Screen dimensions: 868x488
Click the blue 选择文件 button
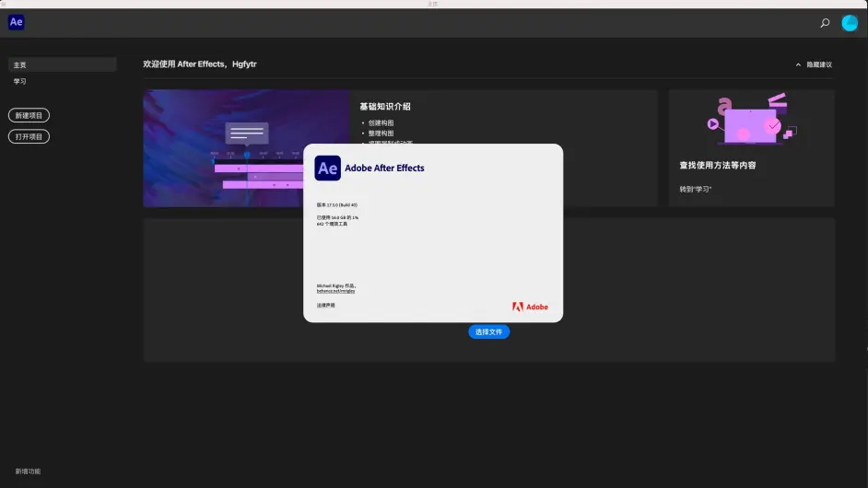click(x=488, y=332)
